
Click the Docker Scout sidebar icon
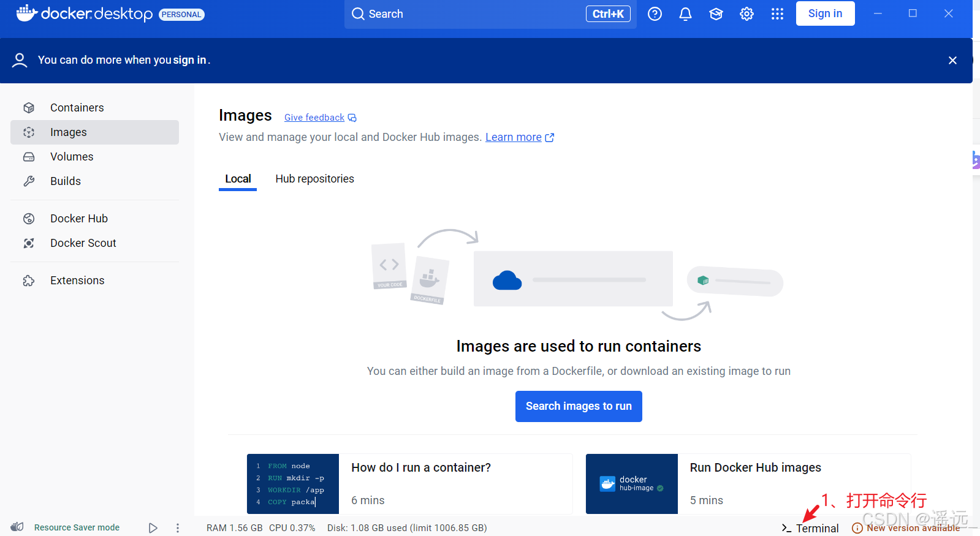point(29,243)
